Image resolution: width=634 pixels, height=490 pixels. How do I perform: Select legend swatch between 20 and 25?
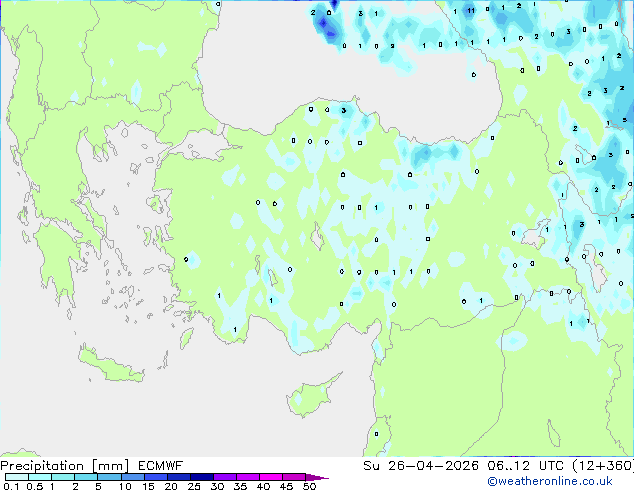(x=179, y=477)
